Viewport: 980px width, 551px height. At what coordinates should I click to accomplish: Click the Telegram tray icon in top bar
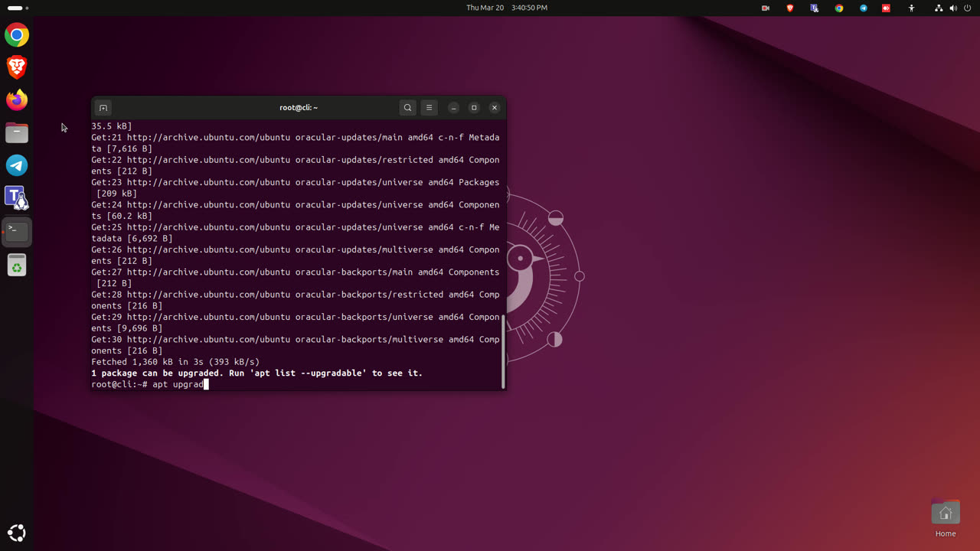point(864,8)
